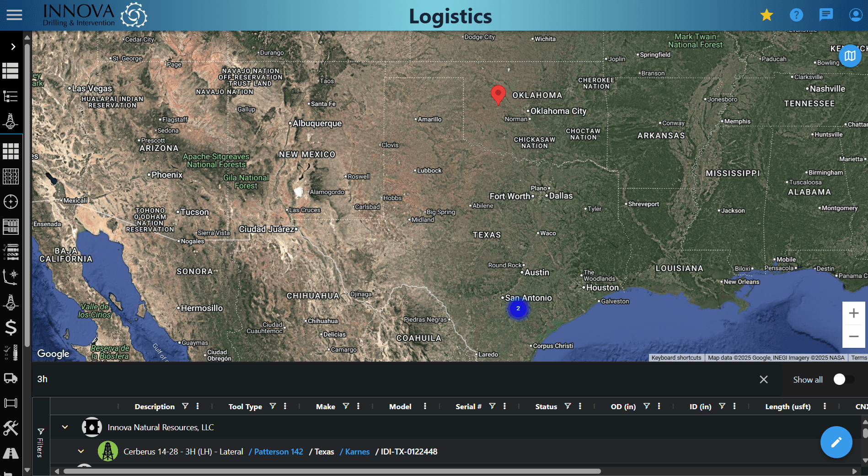
Task: Open the wrench and hammer tools icon
Action: pyautogui.click(x=11, y=428)
